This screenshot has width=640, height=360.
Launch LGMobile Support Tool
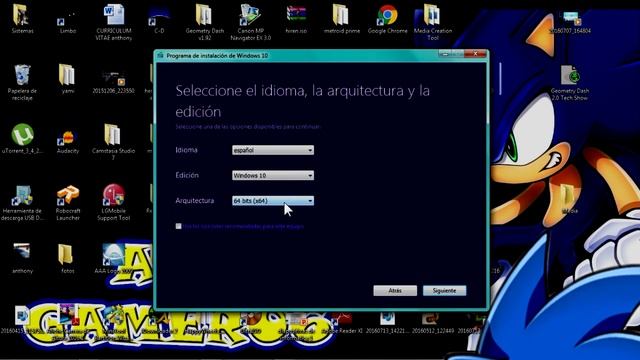pos(113,194)
